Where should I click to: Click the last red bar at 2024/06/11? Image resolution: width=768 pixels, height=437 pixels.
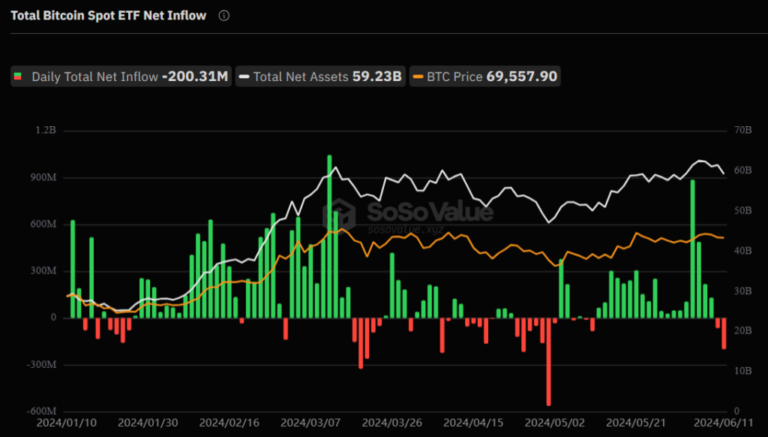click(x=724, y=334)
